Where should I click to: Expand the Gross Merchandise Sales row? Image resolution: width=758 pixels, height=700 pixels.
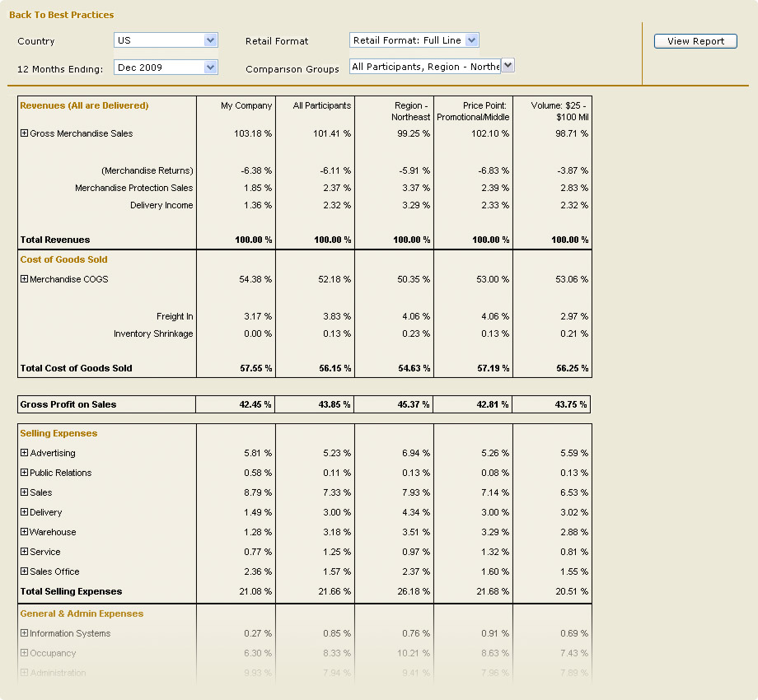[x=25, y=133]
